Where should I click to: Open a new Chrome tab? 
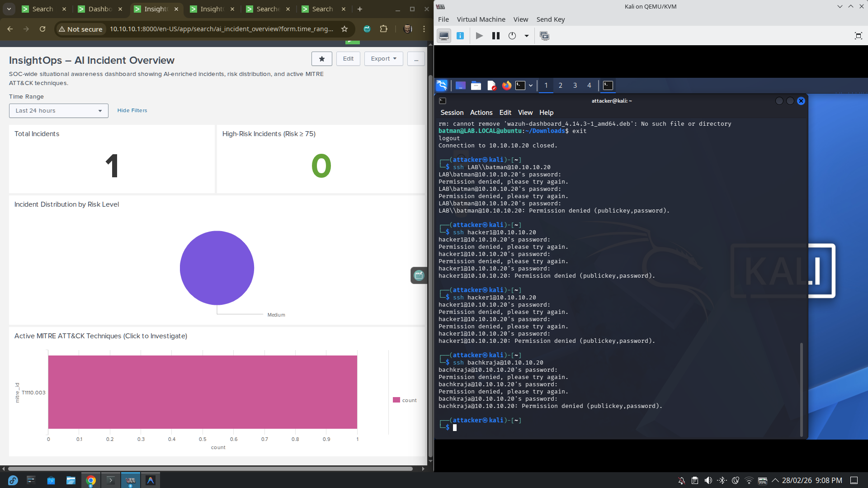click(x=359, y=9)
